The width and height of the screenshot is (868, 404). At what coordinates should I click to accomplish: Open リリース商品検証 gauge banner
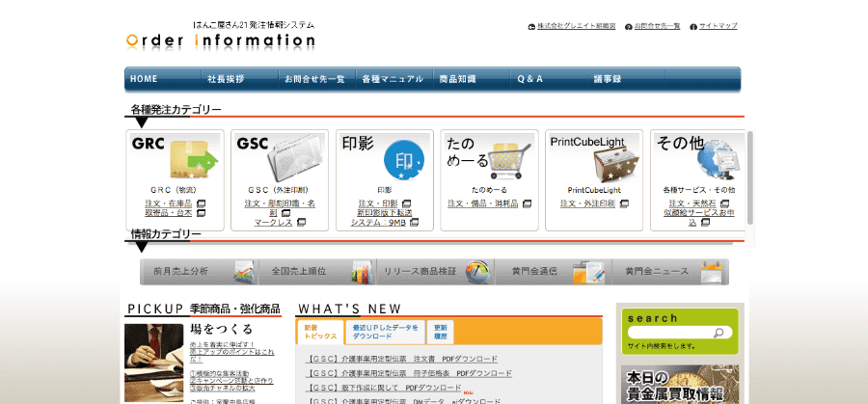(433, 272)
